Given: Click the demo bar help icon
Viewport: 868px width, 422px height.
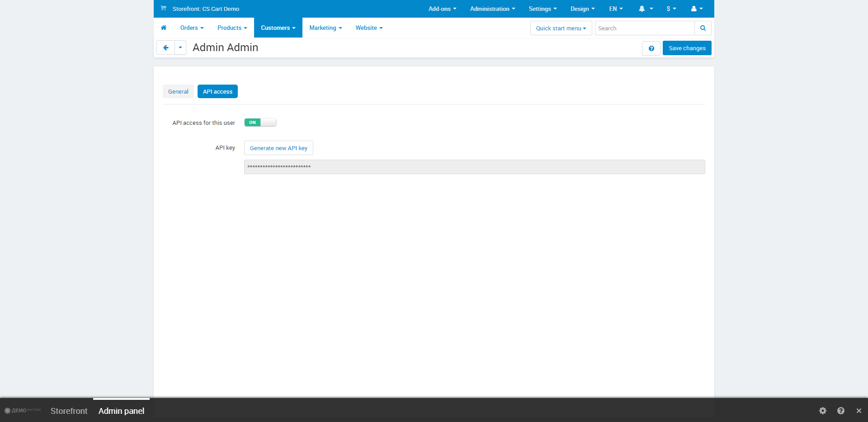Looking at the screenshot, I should pos(841,411).
